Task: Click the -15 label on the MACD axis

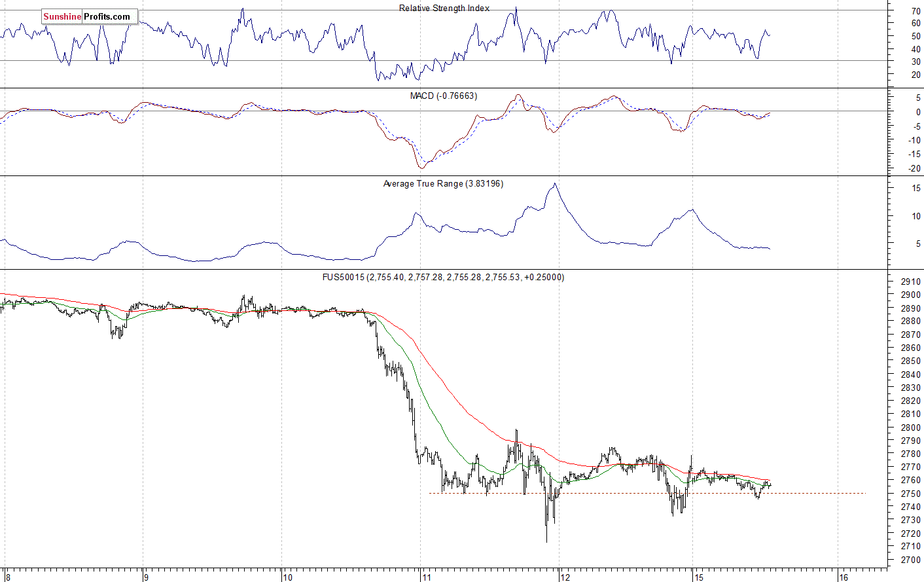Action: 914,155
